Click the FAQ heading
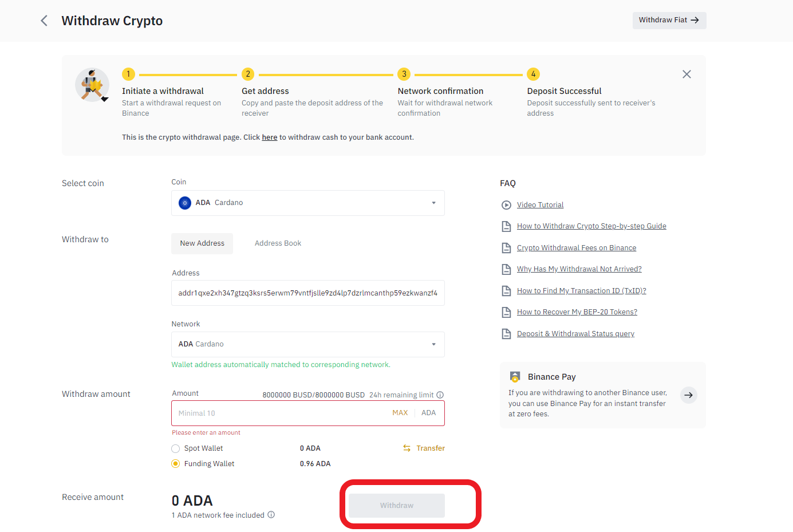Image resolution: width=793 pixels, height=532 pixels. click(x=508, y=183)
